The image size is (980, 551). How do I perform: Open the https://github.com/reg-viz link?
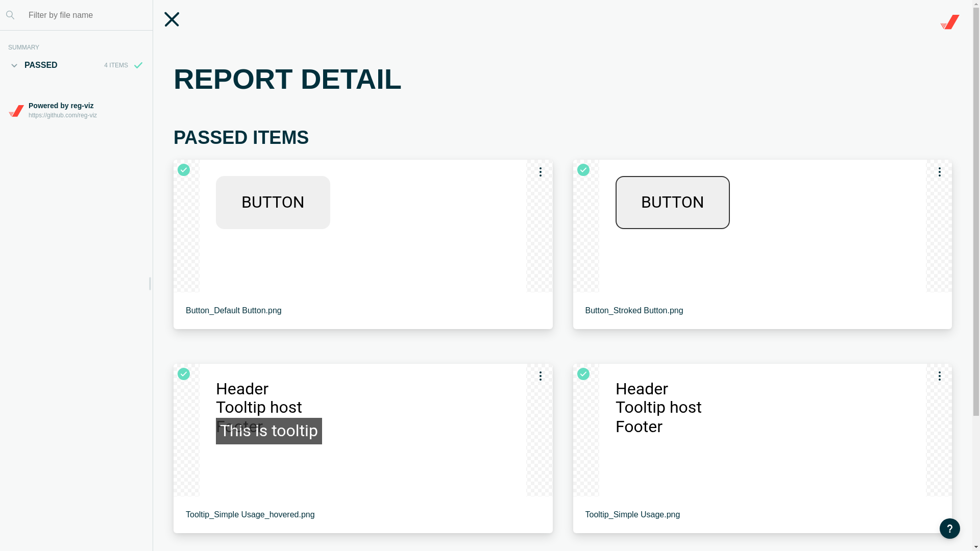[x=63, y=115]
